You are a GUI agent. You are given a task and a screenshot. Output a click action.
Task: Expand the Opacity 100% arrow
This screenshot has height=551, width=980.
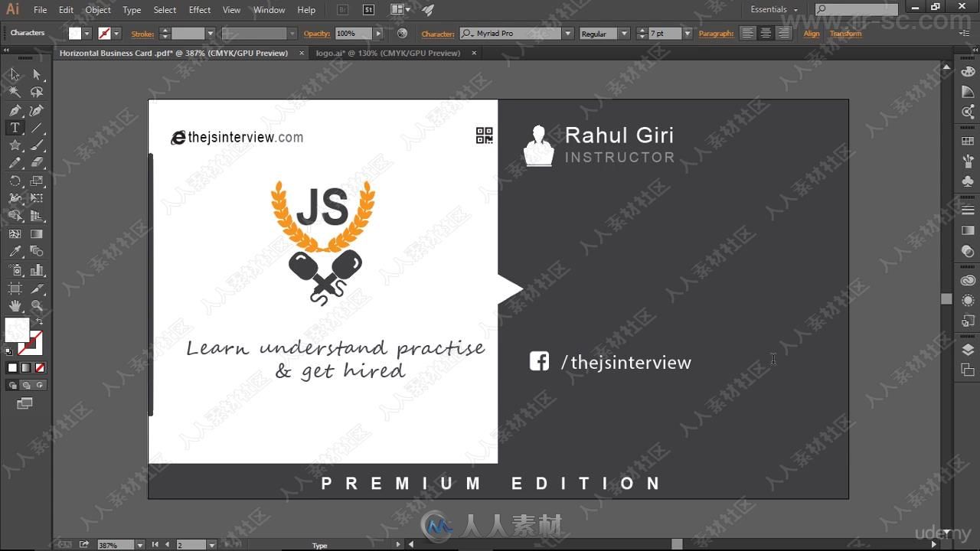[377, 34]
